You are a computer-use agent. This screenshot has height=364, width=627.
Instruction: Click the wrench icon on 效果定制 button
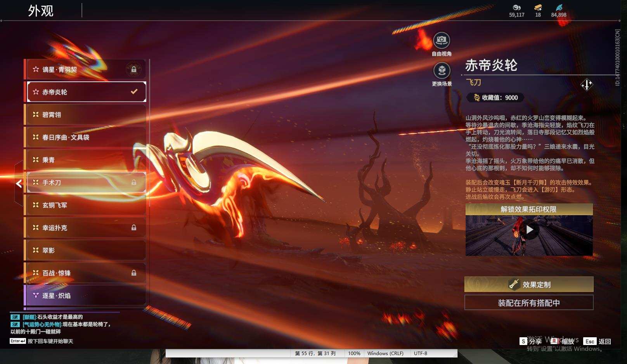pyautogui.click(x=514, y=284)
